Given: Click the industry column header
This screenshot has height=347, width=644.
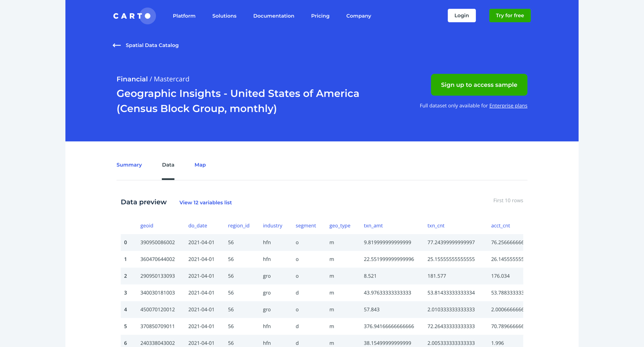Looking at the screenshot, I should coord(273,226).
